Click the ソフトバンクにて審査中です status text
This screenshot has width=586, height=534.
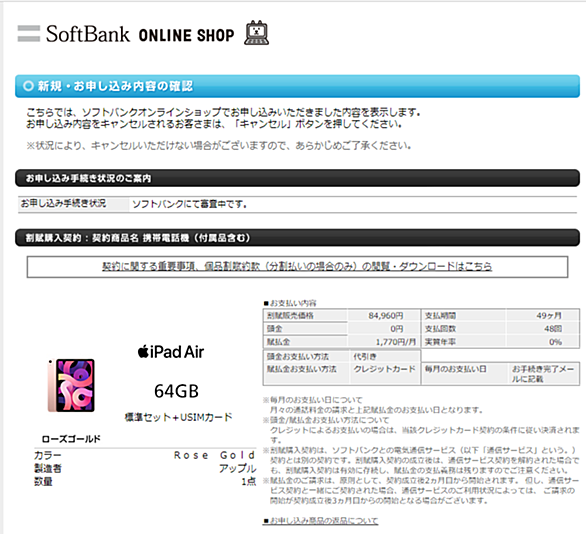point(190,204)
